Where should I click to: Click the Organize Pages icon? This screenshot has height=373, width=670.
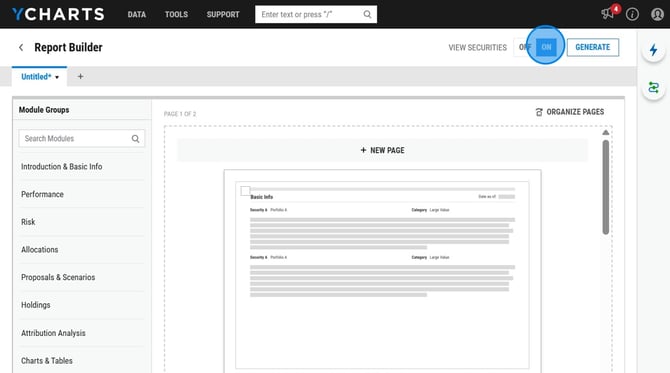(539, 112)
